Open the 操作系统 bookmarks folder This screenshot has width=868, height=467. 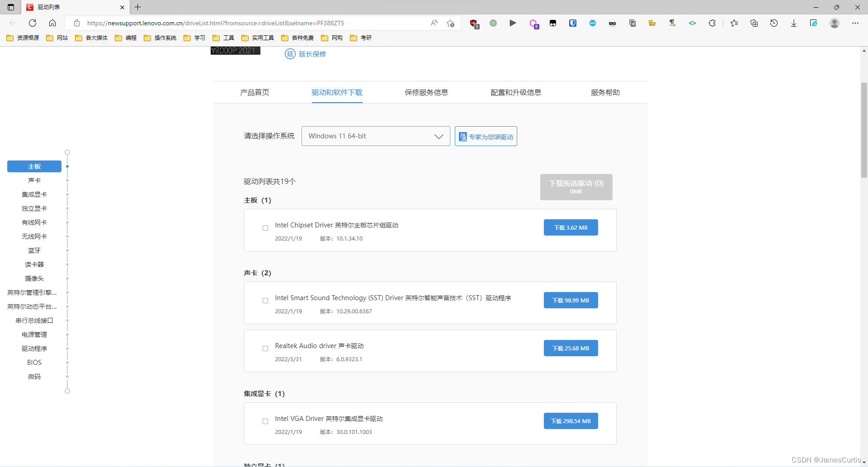point(160,38)
